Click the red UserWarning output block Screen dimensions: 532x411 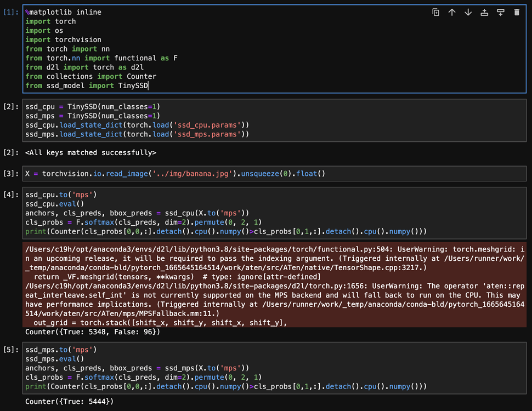click(x=274, y=284)
